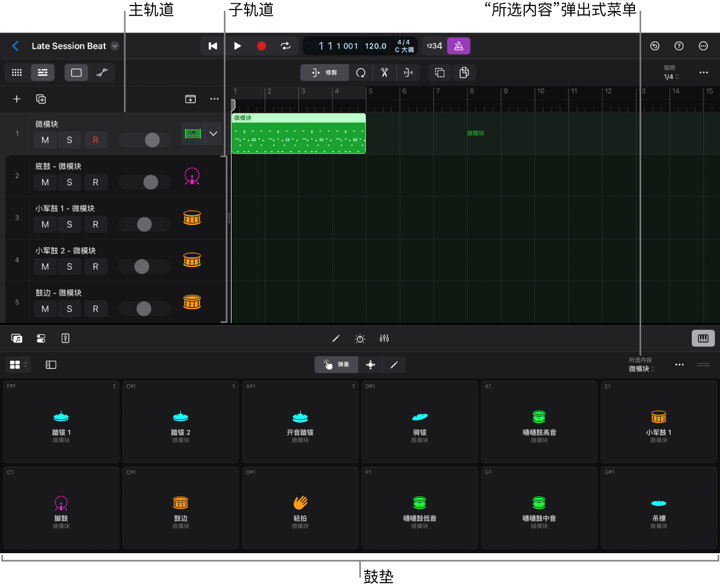Viewport: 720px width, 588px height.
Task: Click the import into tracks icon
Action: pyautogui.click(x=190, y=99)
